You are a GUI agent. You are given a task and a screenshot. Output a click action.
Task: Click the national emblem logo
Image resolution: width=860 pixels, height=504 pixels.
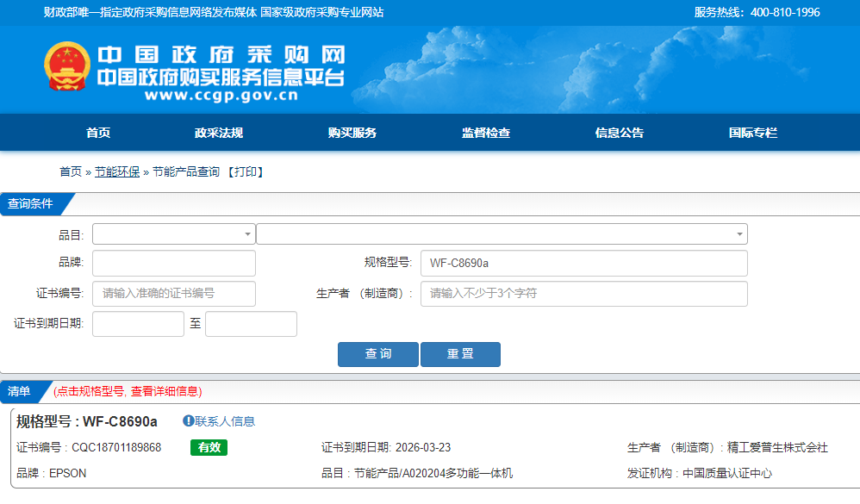click(x=67, y=66)
